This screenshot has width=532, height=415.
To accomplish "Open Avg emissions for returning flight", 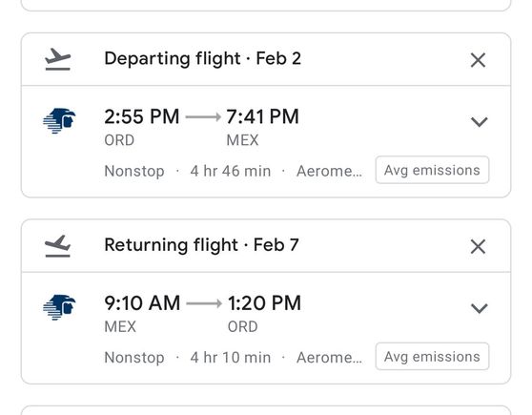I will tap(432, 356).
